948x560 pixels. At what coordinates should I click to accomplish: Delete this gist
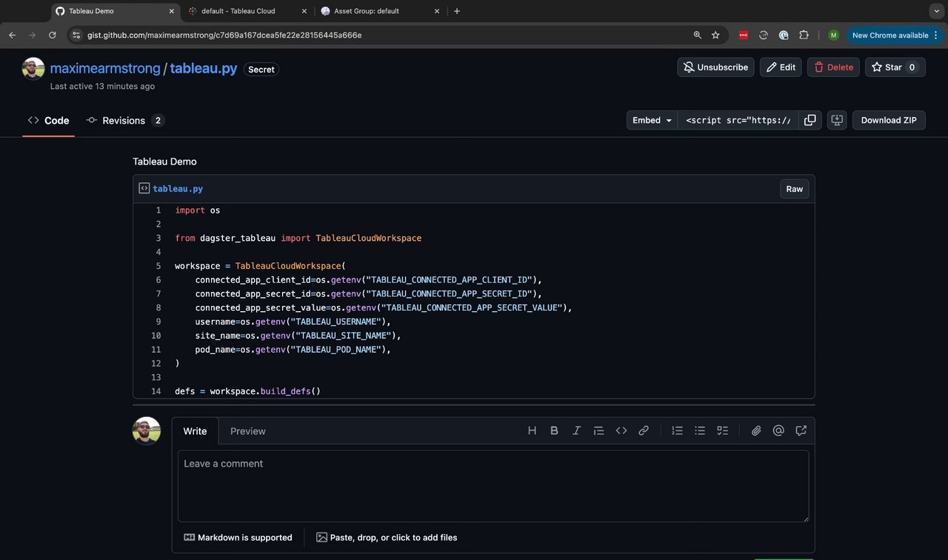coord(833,67)
